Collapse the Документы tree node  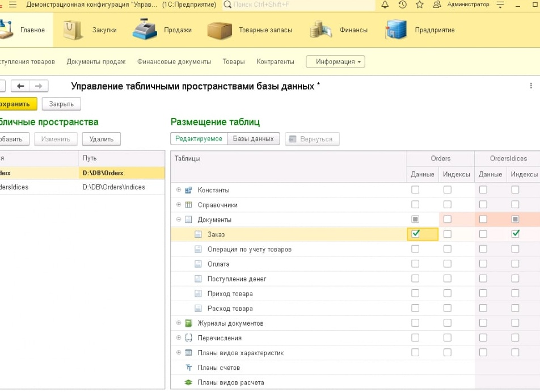[178, 220]
